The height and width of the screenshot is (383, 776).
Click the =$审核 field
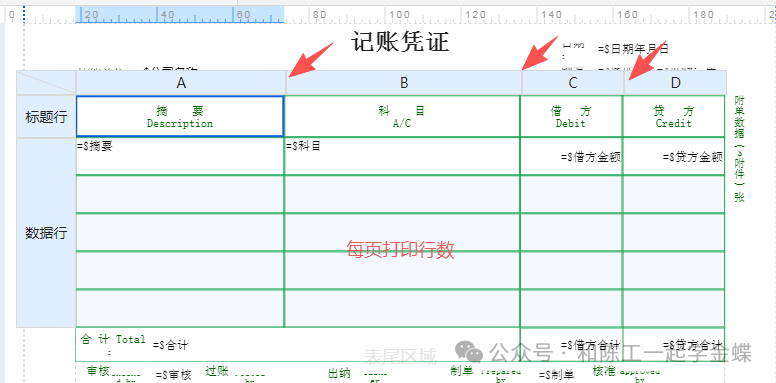click(x=174, y=376)
